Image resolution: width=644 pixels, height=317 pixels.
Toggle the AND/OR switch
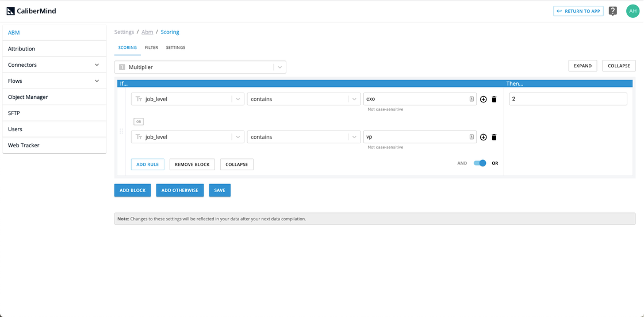[x=480, y=163]
